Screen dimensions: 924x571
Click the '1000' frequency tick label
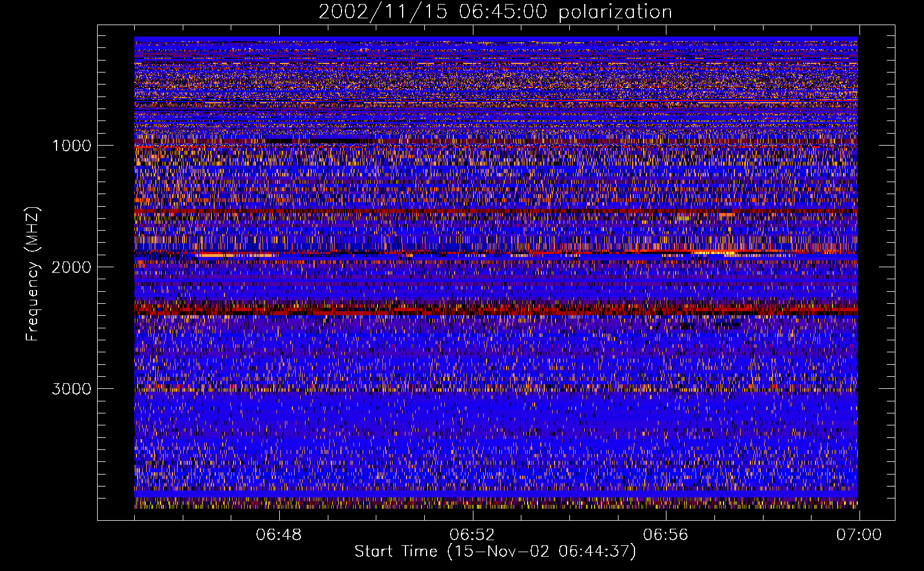pos(71,146)
